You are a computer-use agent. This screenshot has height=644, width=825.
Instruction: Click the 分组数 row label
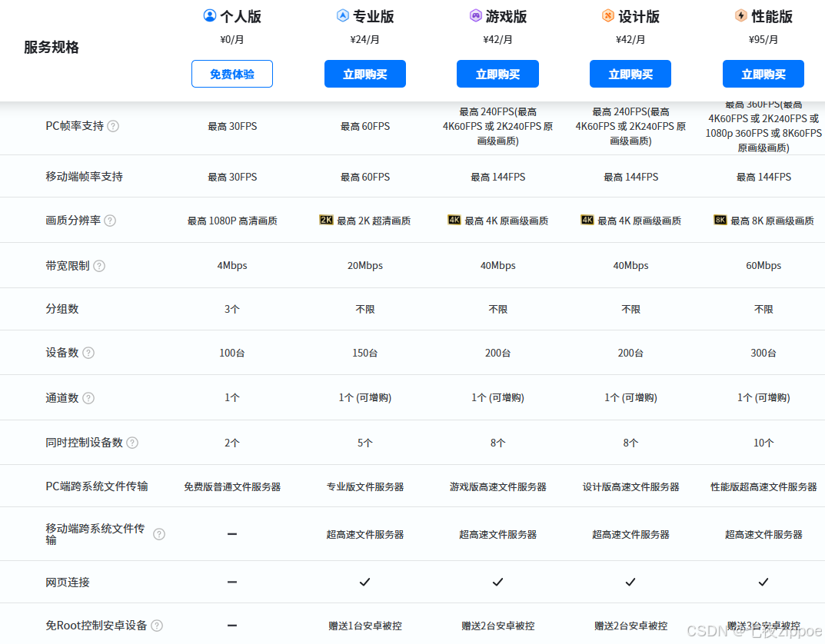(62, 309)
